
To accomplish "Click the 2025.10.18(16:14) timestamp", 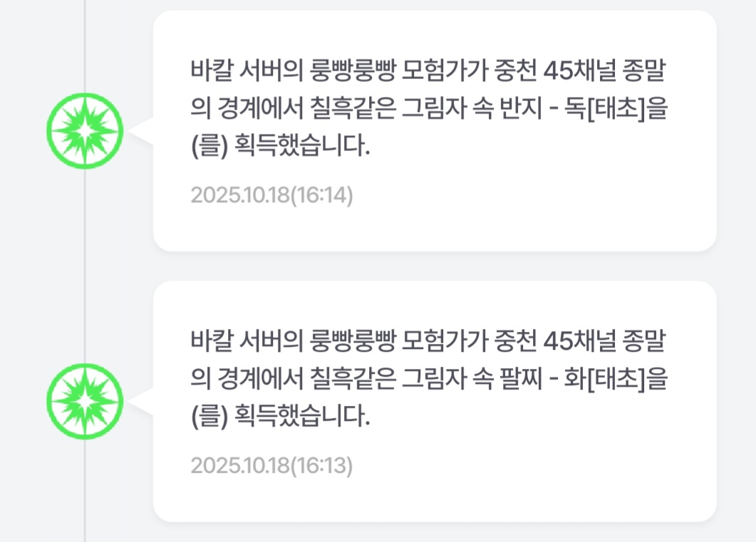I will tap(271, 195).
